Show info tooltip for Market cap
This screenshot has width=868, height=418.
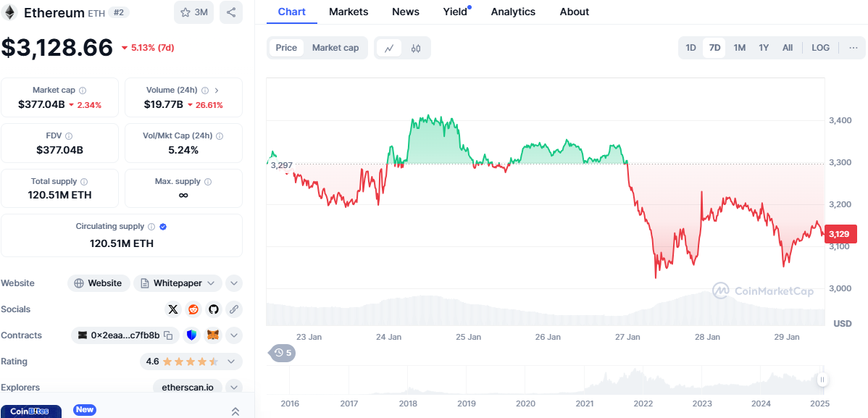83,91
